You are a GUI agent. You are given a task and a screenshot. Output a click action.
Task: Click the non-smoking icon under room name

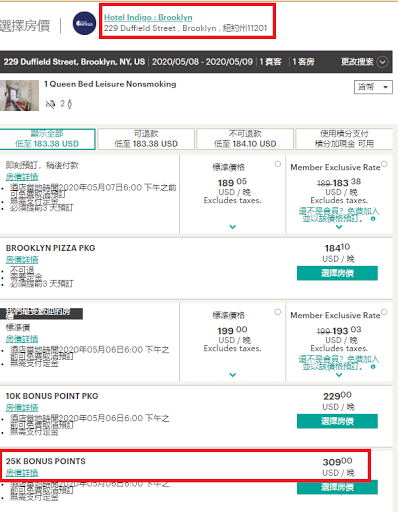pyautogui.click(x=50, y=104)
